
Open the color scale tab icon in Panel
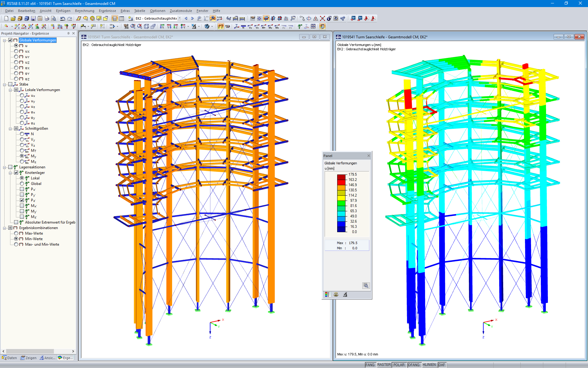(x=327, y=294)
